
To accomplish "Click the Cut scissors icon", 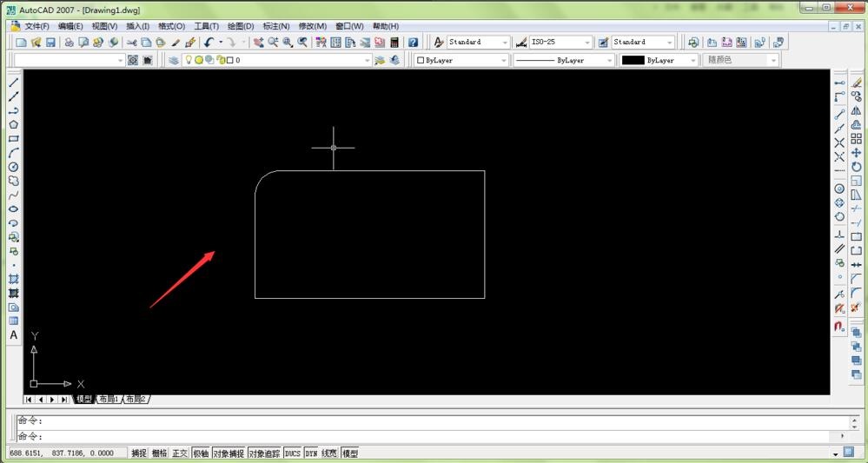I will [x=132, y=42].
